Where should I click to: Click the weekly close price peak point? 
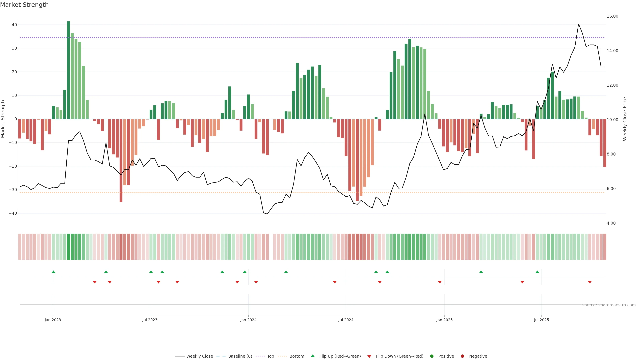point(578,24)
